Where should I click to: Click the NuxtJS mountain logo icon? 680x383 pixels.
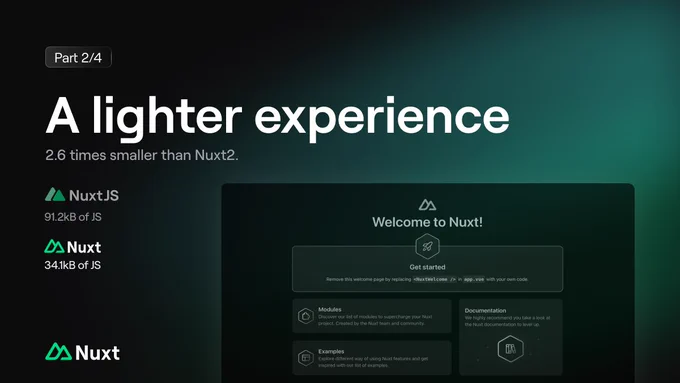pos(55,195)
